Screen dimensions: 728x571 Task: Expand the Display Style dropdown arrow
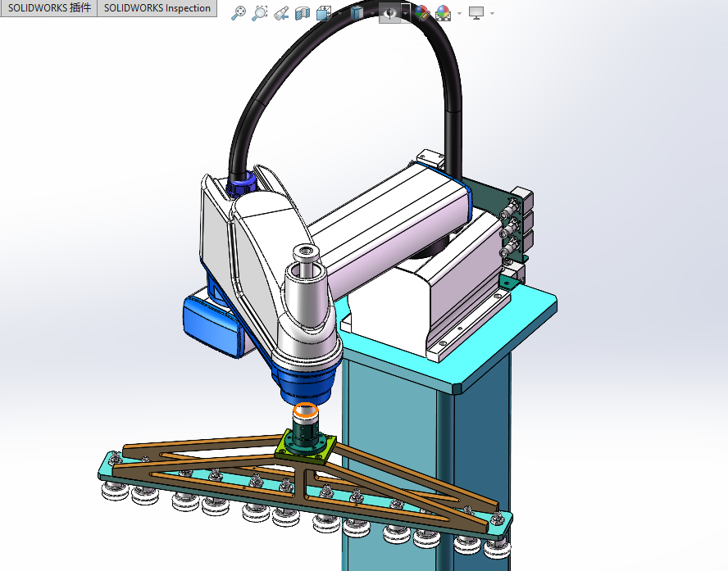pos(372,13)
